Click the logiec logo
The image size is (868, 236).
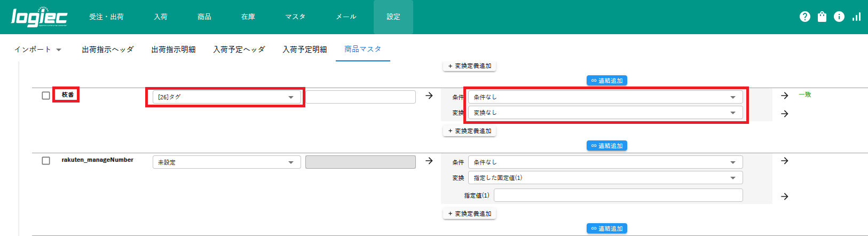pyautogui.click(x=39, y=17)
